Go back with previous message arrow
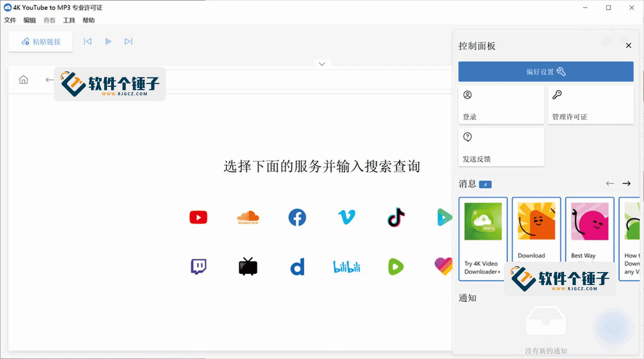Image resolution: width=644 pixels, height=359 pixels. 610,183
